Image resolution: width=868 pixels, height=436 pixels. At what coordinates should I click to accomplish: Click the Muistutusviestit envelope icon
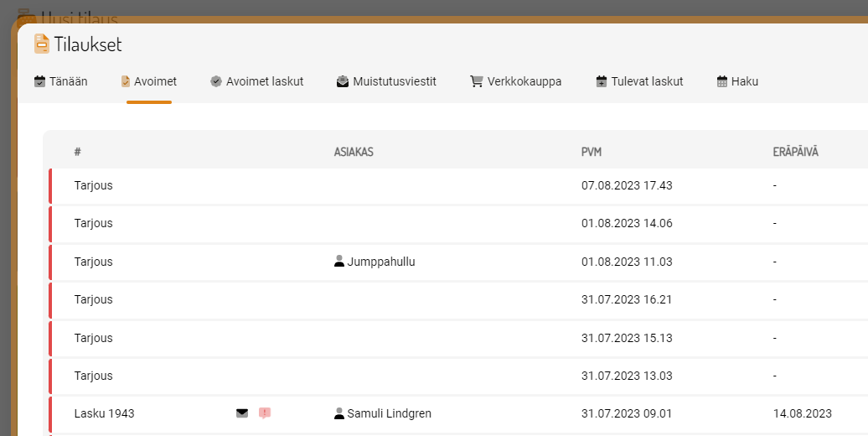point(343,82)
